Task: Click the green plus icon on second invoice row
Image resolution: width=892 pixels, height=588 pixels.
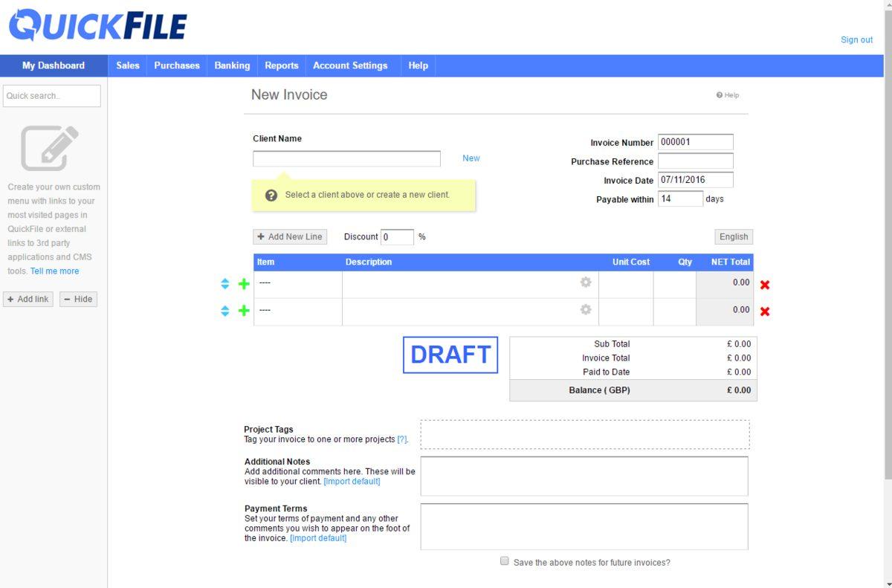Action: coord(244,311)
